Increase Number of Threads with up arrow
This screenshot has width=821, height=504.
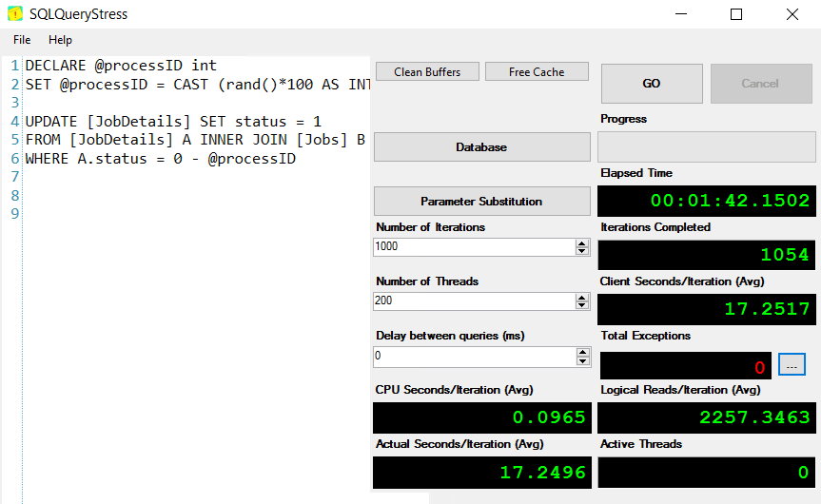click(x=582, y=298)
